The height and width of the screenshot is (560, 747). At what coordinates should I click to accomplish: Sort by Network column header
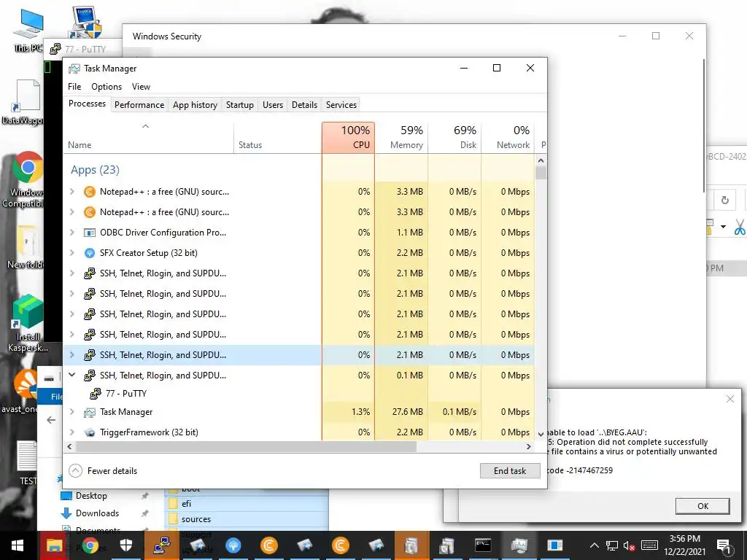tap(508, 137)
